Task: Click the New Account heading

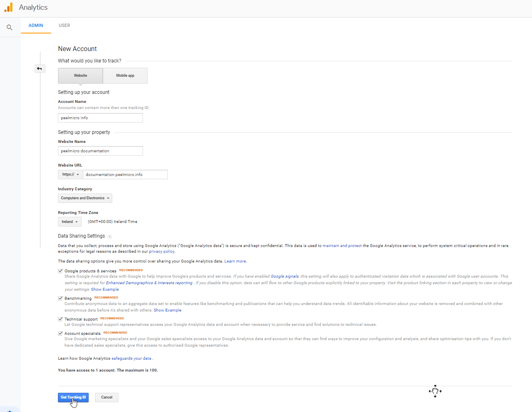Action: pyautogui.click(x=78, y=49)
